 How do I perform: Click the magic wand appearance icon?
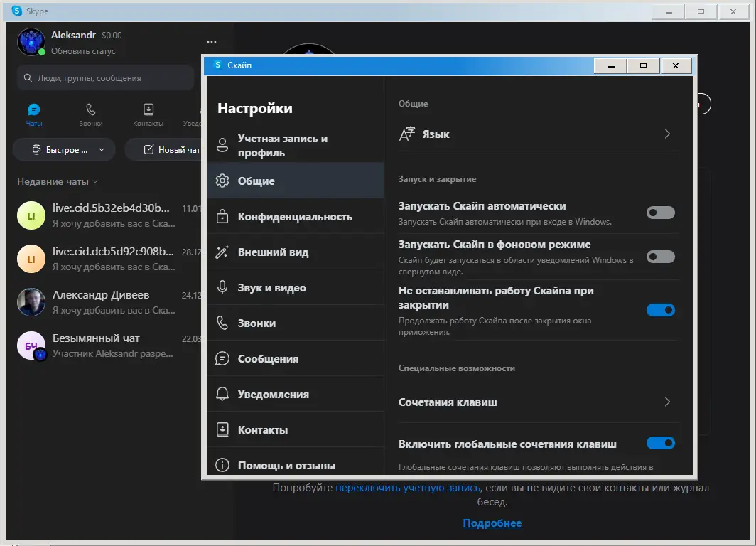click(x=222, y=252)
